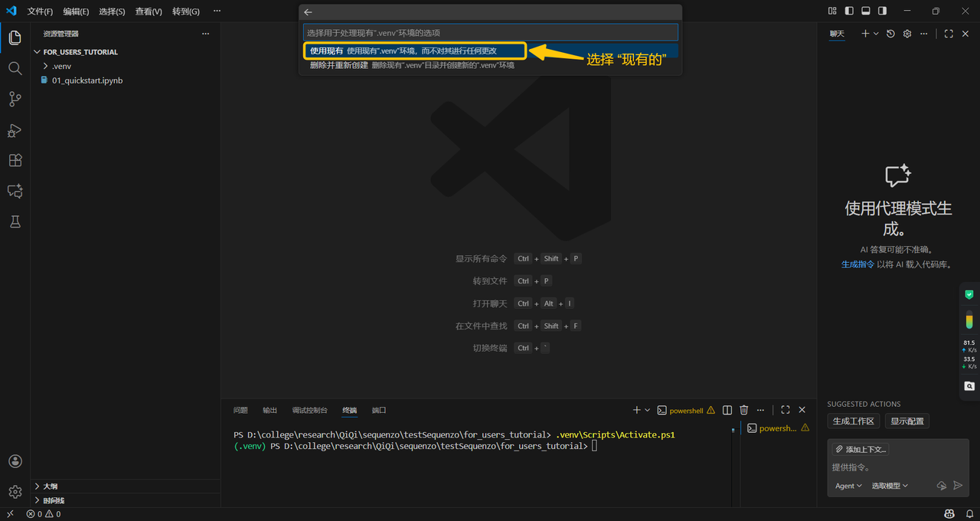Image resolution: width=980 pixels, height=521 pixels.
Task: Click the kill terminal trash icon
Action: 743,410
